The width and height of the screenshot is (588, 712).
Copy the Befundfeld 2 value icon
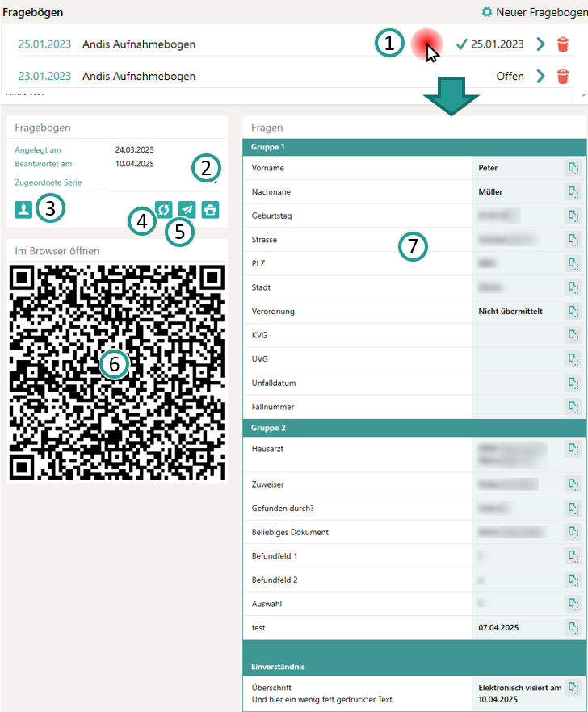pyautogui.click(x=573, y=580)
